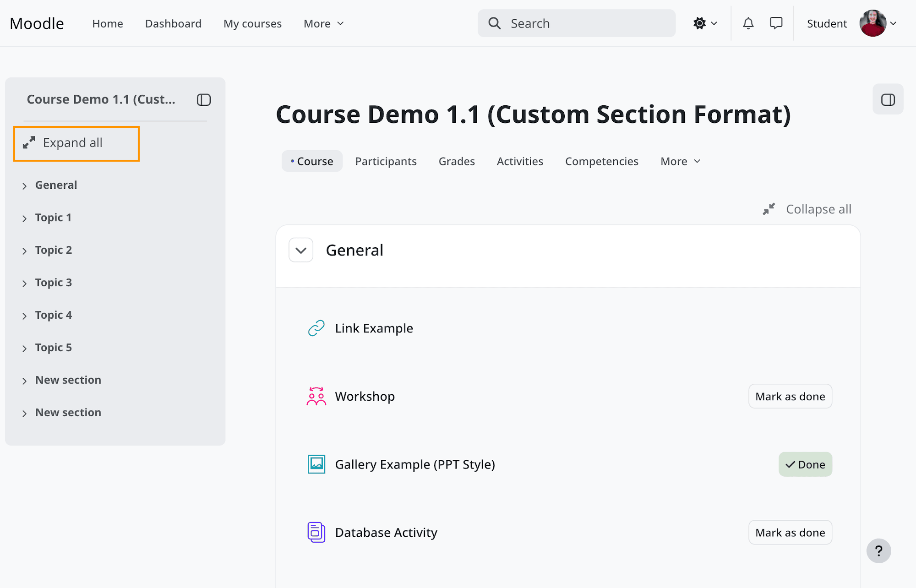Open My courses in navigation
Image resolution: width=916 pixels, height=588 pixels.
[x=252, y=23]
